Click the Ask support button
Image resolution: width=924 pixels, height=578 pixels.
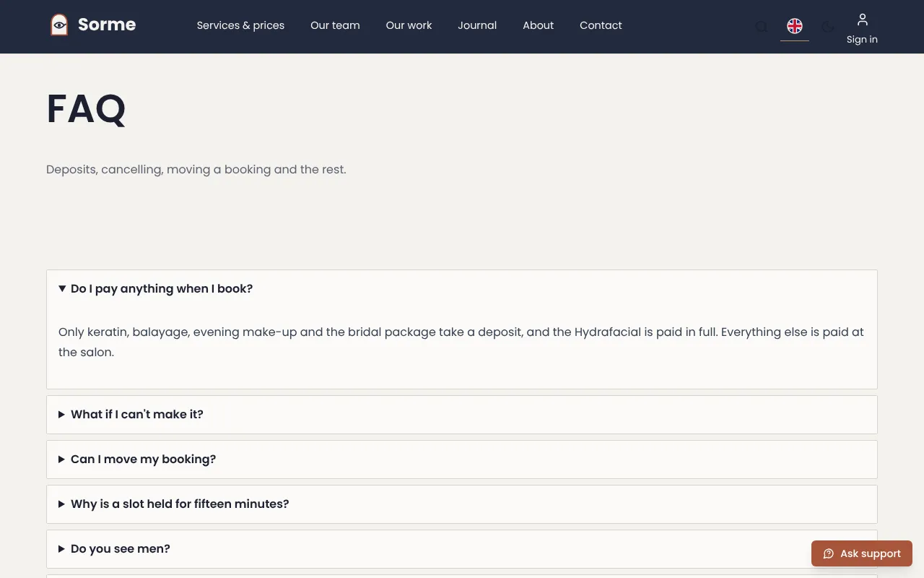click(862, 553)
